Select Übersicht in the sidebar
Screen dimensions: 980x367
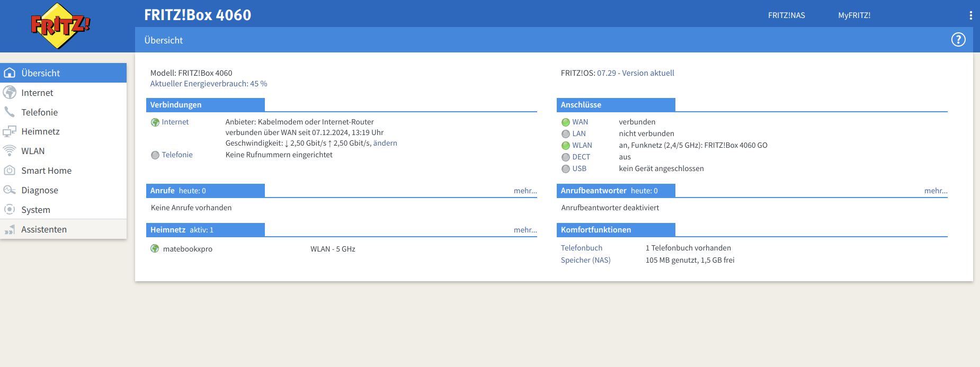[x=40, y=73]
